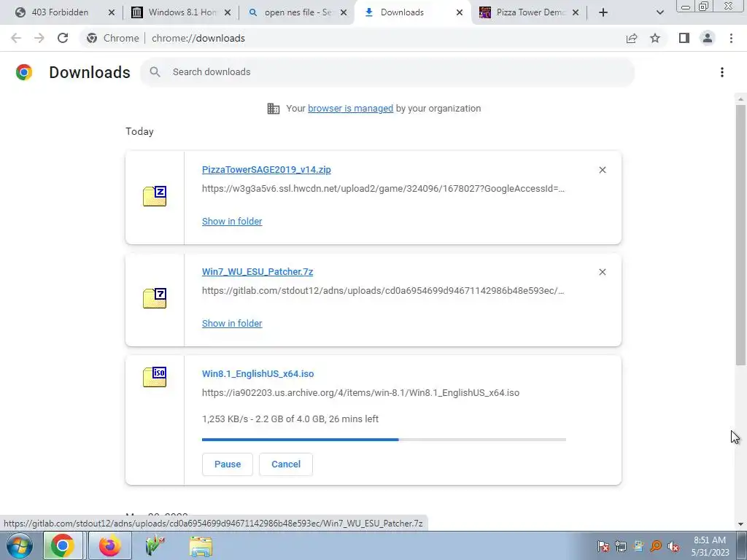Switch to the 403 Forbidden tab
This screenshot has height=560, width=747.
pos(60,12)
